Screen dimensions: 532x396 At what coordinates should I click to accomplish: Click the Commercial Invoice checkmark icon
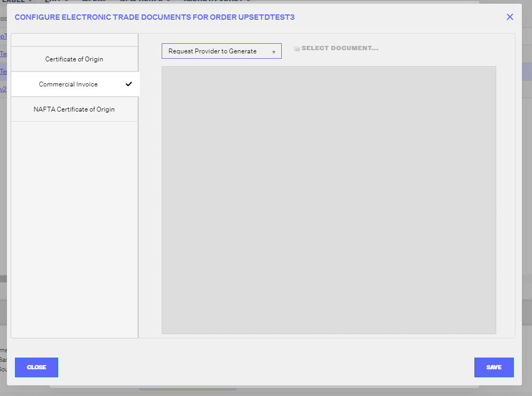pyautogui.click(x=129, y=84)
